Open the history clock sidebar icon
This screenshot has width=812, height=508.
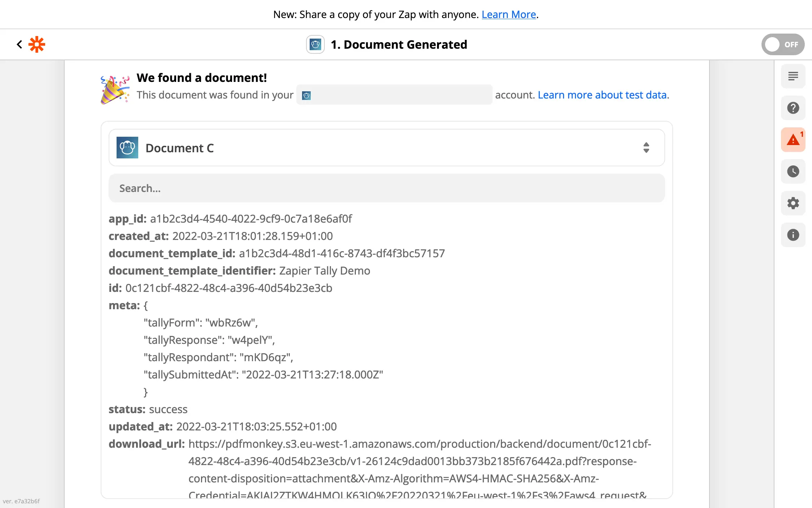click(793, 171)
